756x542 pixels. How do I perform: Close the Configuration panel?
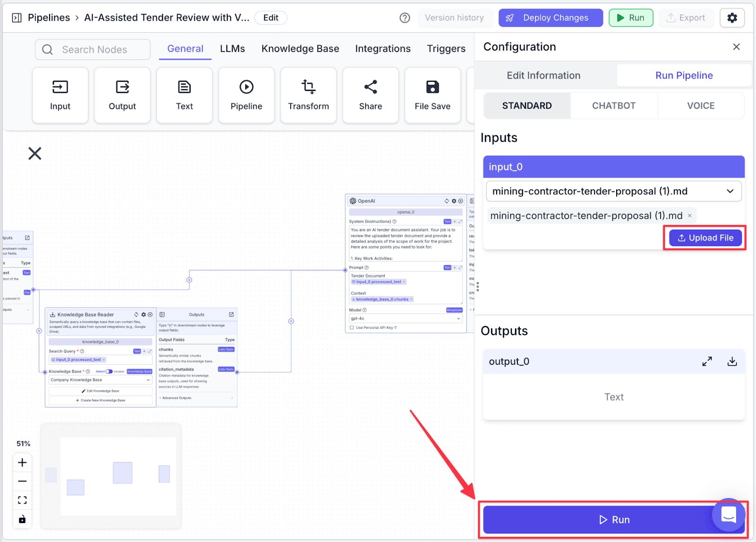pyautogui.click(x=736, y=47)
